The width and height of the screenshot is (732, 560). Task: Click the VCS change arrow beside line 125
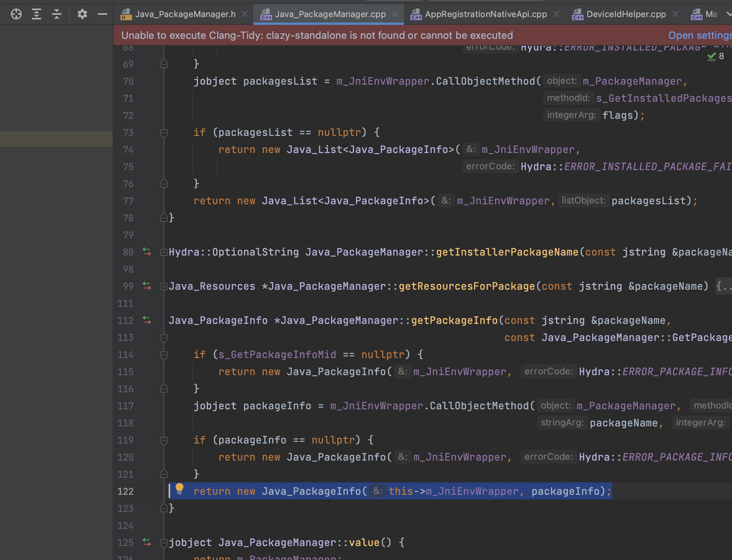[147, 543]
